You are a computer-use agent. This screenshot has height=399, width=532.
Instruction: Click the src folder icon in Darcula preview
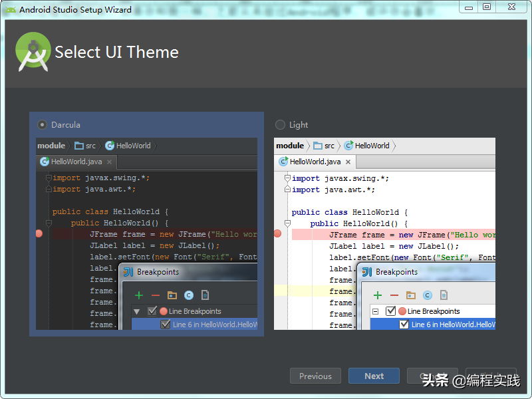pyautogui.click(x=79, y=146)
